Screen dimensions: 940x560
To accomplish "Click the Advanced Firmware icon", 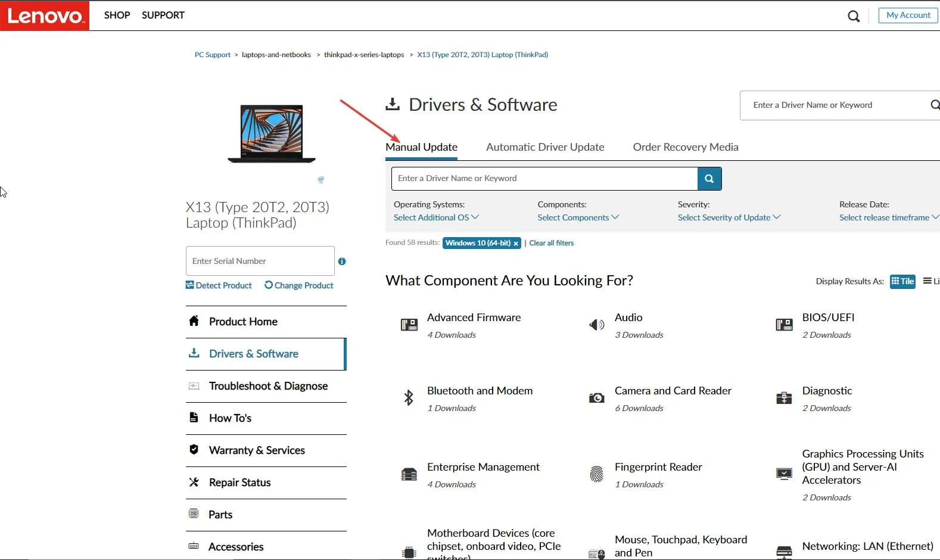I will [409, 325].
